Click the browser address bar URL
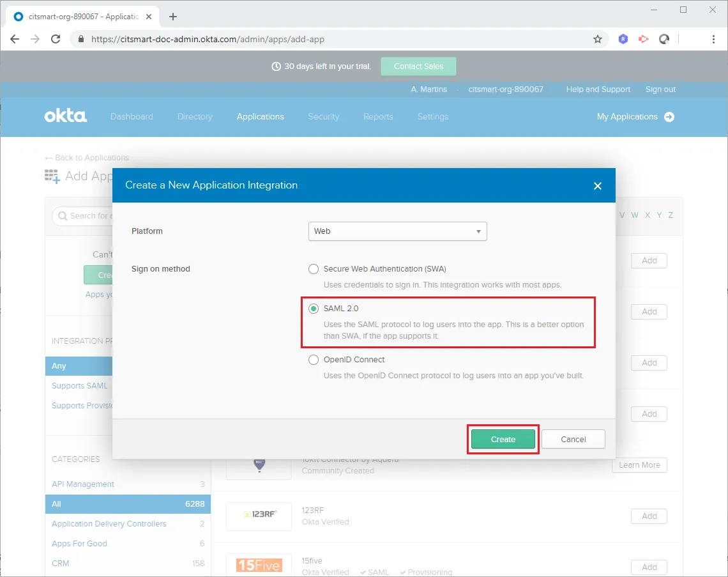The width and height of the screenshot is (728, 577). (208, 39)
